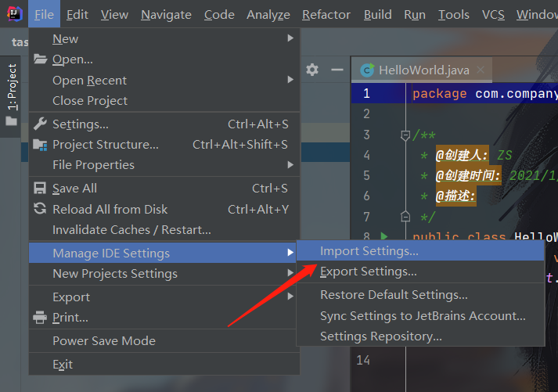Expand the Manage IDE Settings submenu arrow
Viewport: 558px width, 392px height.
click(x=290, y=252)
